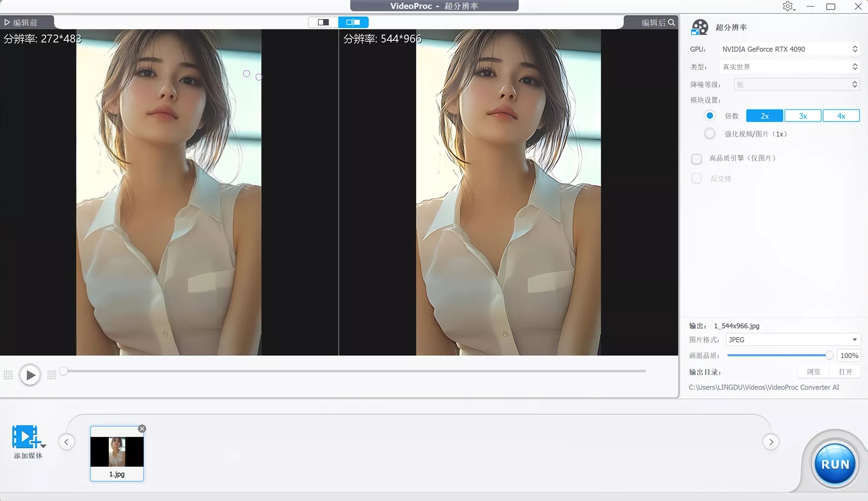Click the play triangle next to 编辑前
The height and width of the screenshot is (501, 868).
[7, 22]
